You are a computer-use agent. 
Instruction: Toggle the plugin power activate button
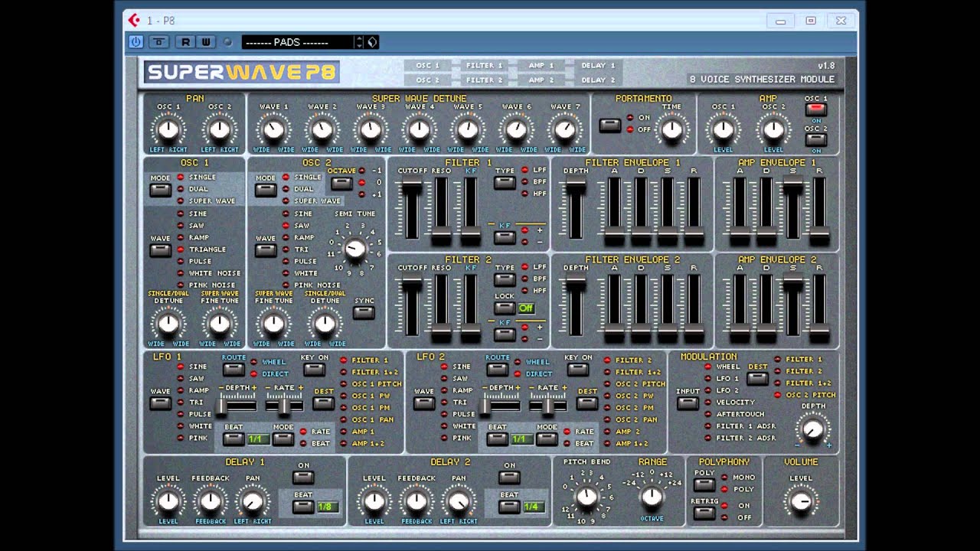pyautogui.click(x=136, y=42)
